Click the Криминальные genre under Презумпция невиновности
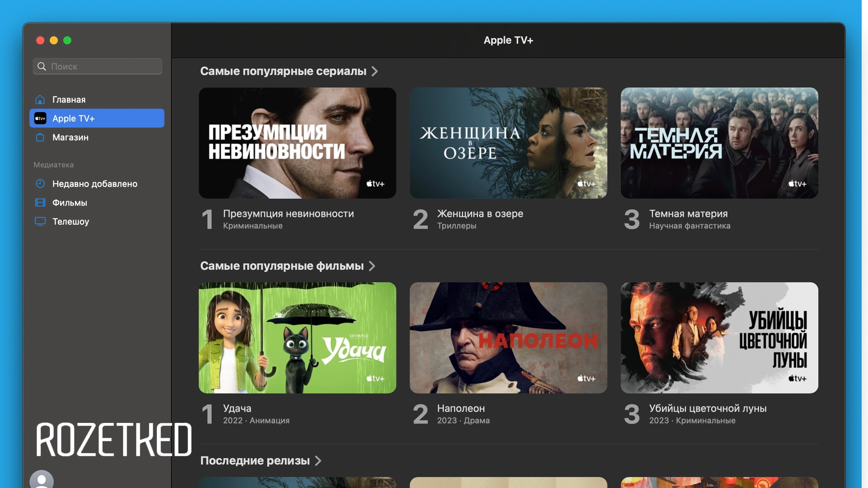 253,226
